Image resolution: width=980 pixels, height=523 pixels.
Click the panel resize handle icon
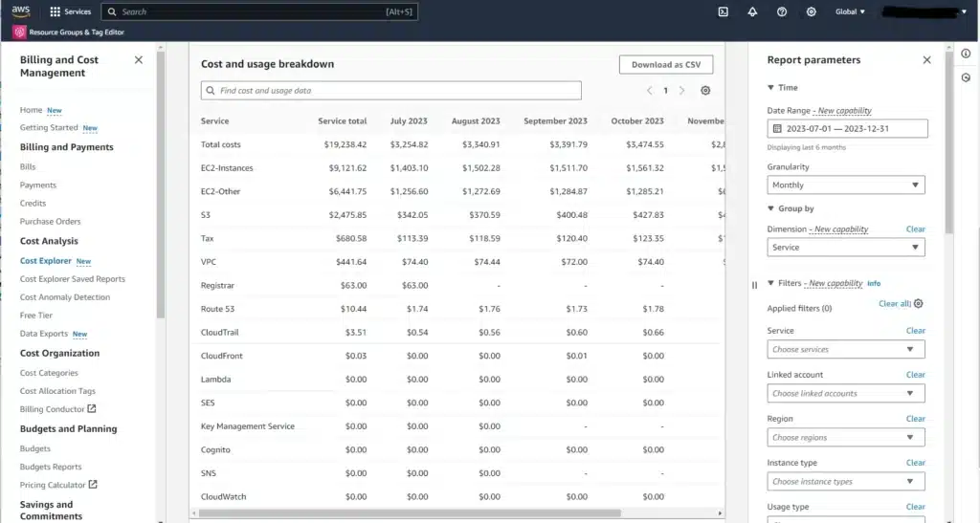click(754, 285)
